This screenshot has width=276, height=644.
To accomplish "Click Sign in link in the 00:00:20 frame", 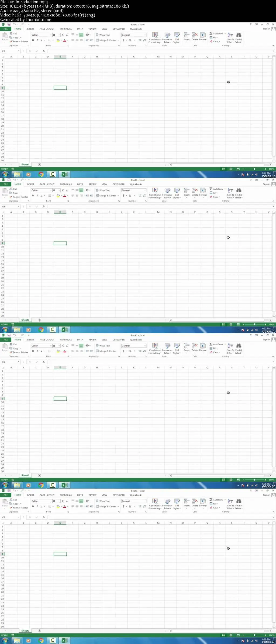I will click(x=267, y=184).
